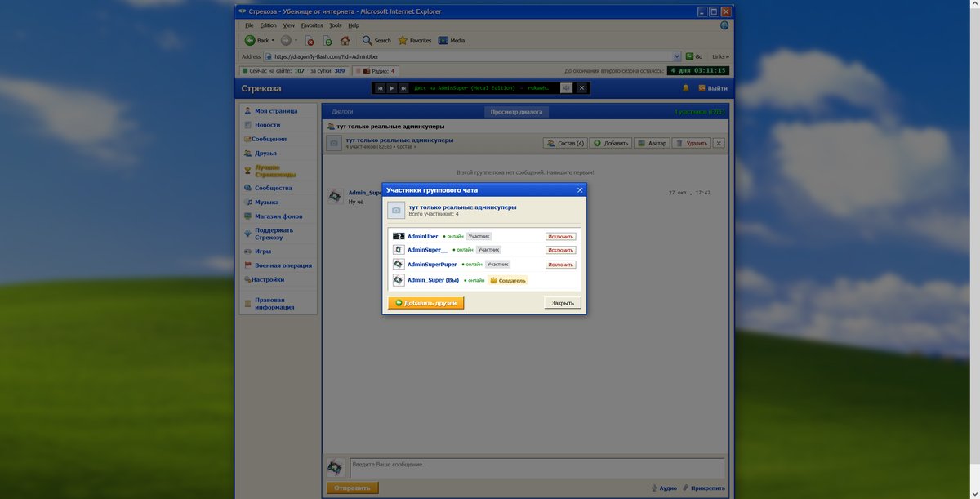Open the File menu
Viewport: 980px width, 499px height.
249,25
